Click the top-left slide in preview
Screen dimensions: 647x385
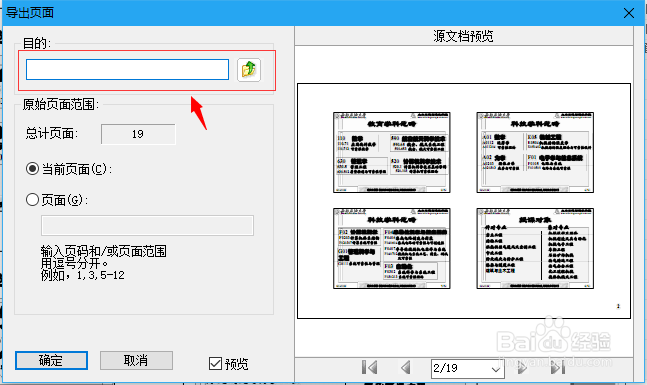click(x=392, y=152)
